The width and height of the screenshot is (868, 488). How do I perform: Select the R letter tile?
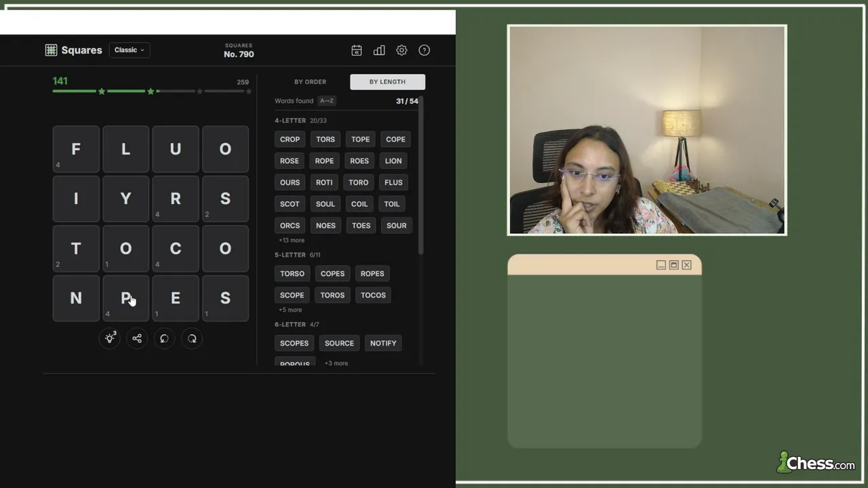click(176, 199)
